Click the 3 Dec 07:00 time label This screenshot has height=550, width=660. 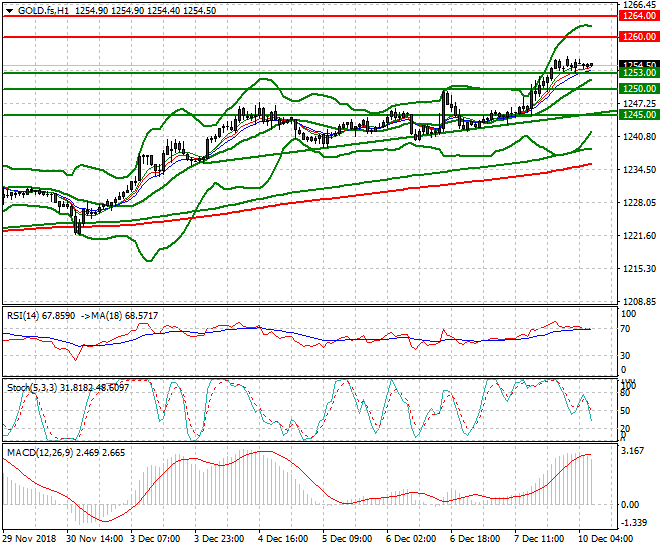tap(155, 539)
